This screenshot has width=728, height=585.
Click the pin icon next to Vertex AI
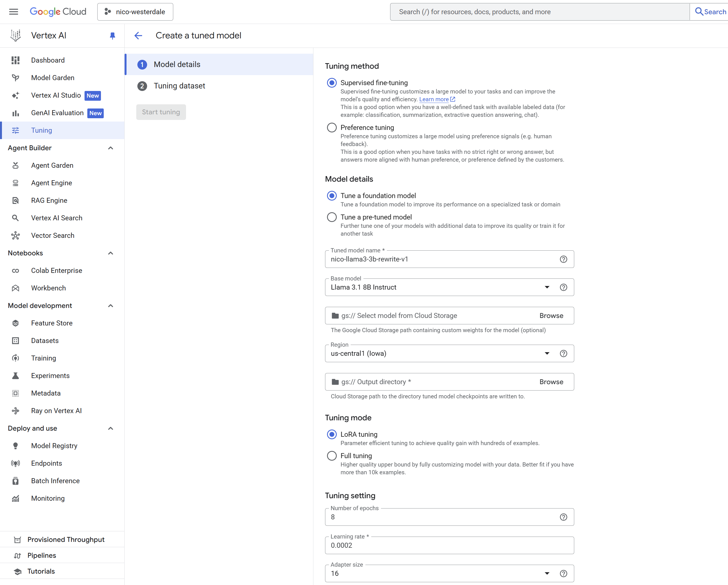pyautogui.click(x=112, y=35)
